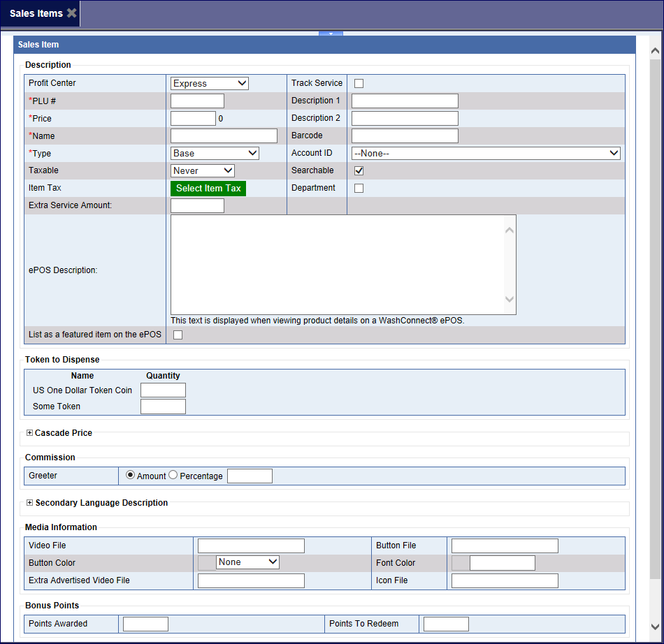Click into the PLU # input field

tap(197, 101)
